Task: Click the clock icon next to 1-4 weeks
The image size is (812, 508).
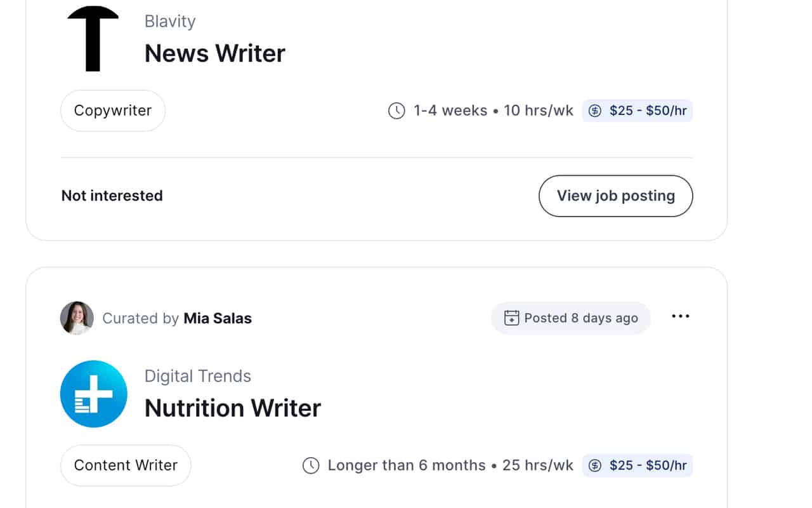Action: [396, 111]
